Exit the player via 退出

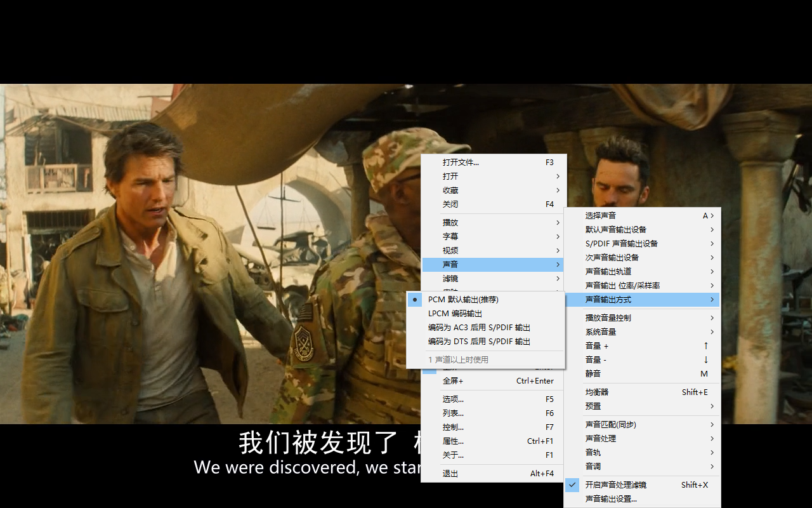[450, 472]
